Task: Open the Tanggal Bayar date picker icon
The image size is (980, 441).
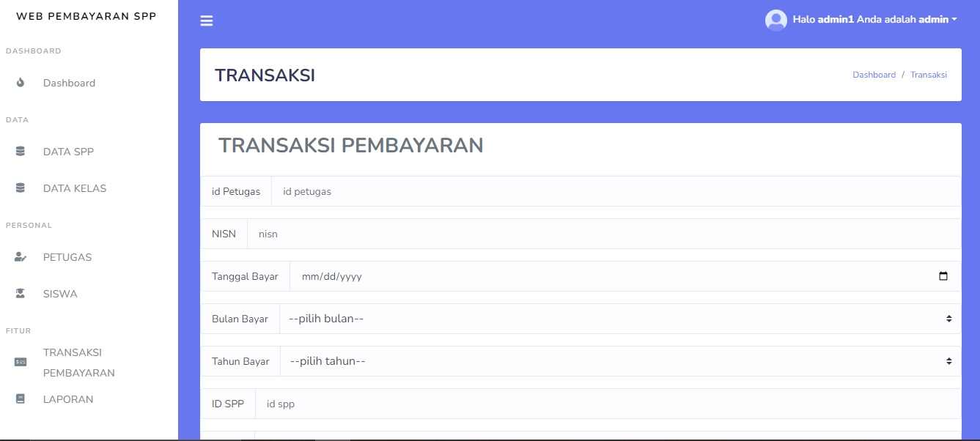Action: (x=944, y=276)
